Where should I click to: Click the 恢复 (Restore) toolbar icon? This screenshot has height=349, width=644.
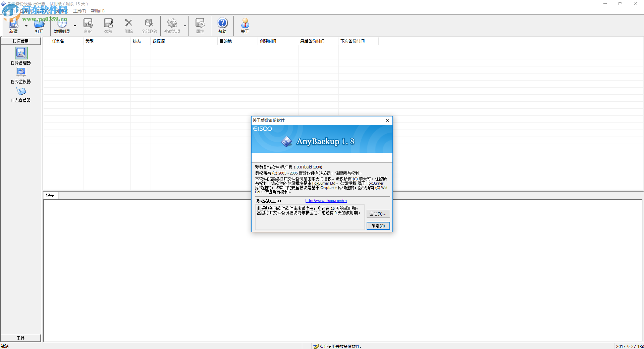tap(108, 26)
